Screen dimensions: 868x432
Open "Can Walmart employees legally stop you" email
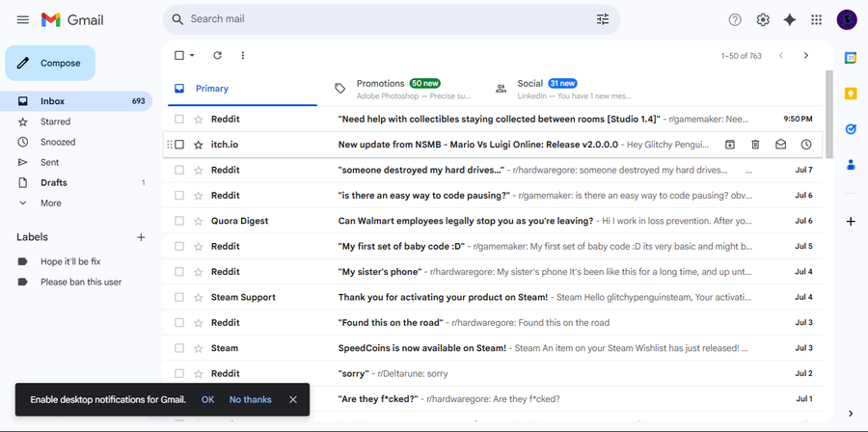493,221
